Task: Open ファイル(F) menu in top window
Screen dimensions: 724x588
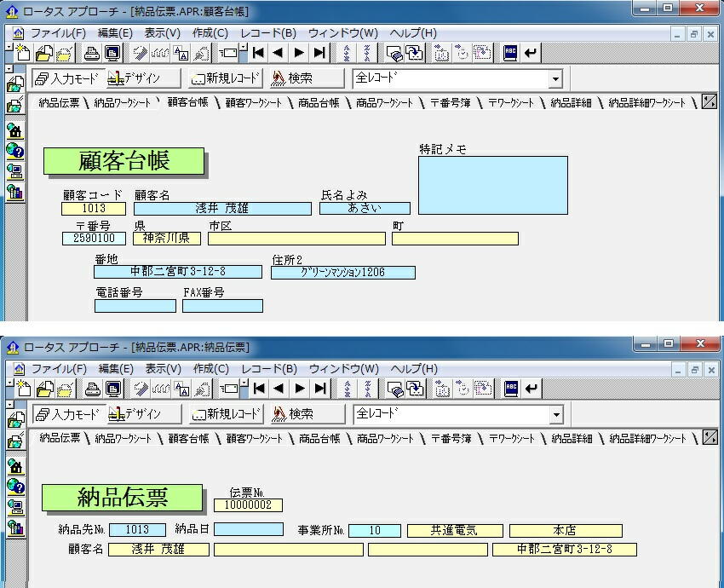Action: tap(58, 33)
